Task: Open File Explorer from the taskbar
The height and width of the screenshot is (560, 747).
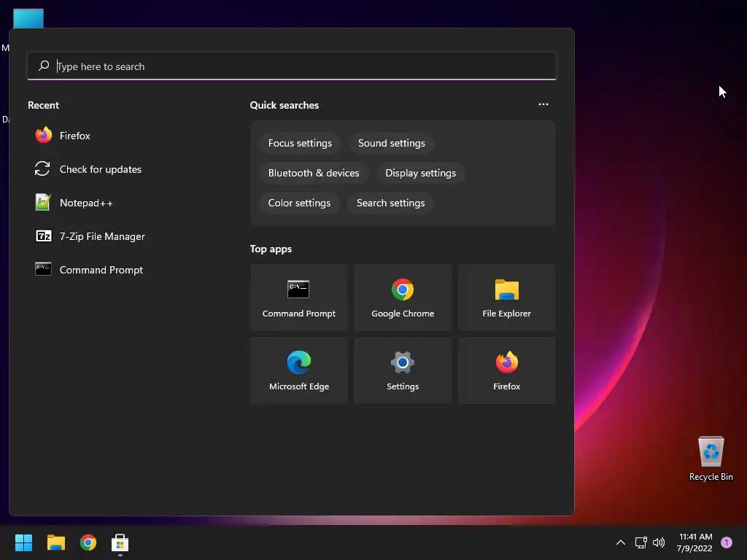Action: pyautogui.click(x=55, y=542)
